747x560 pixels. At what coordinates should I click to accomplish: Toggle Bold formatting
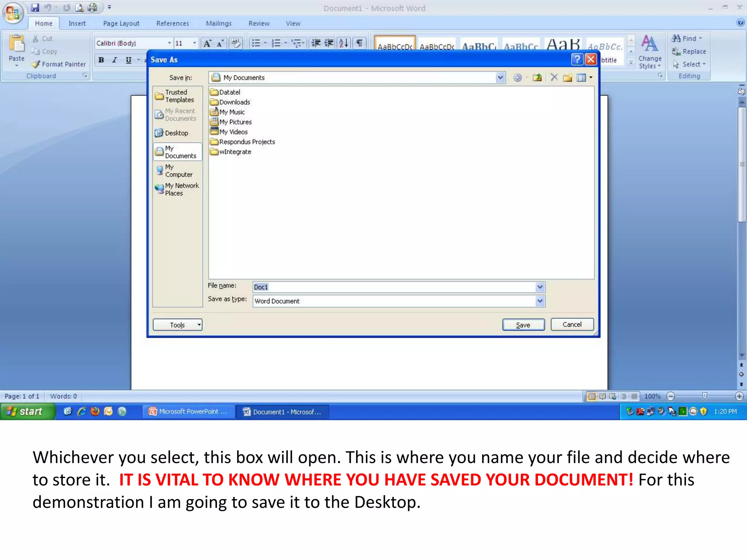(x=101, y=60)
